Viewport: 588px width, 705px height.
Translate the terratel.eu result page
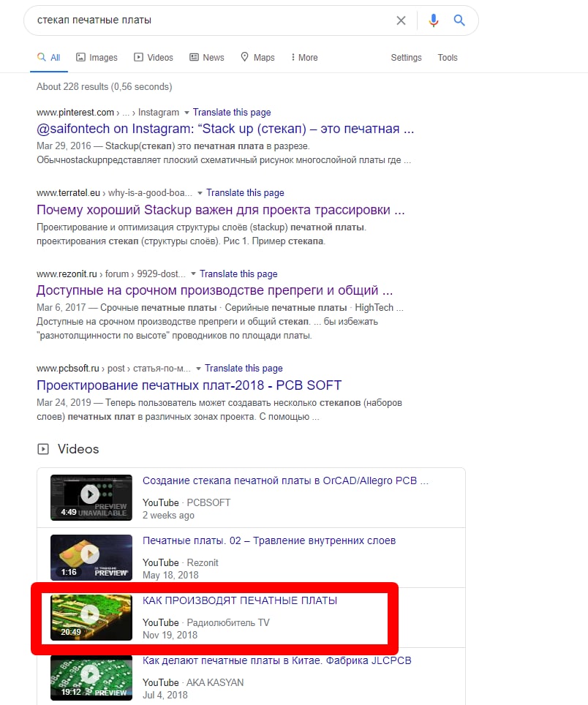click(245, 193)
